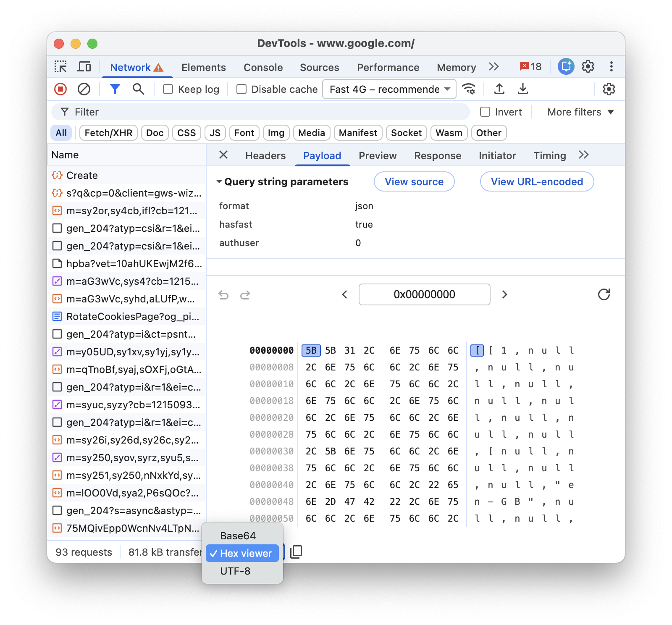672x625 pixels.
Task: Close the request details pane
Action: coord(223,155)
